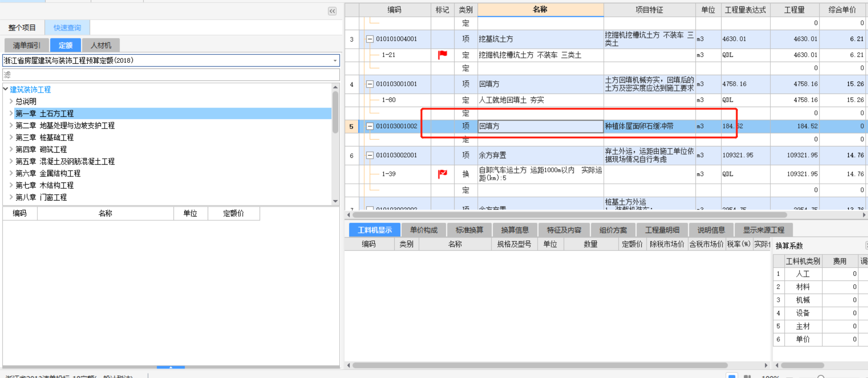
Task: Collapse the 建筑装饰工程 root node
Action: pyautogui.click(x=5, y=89)
